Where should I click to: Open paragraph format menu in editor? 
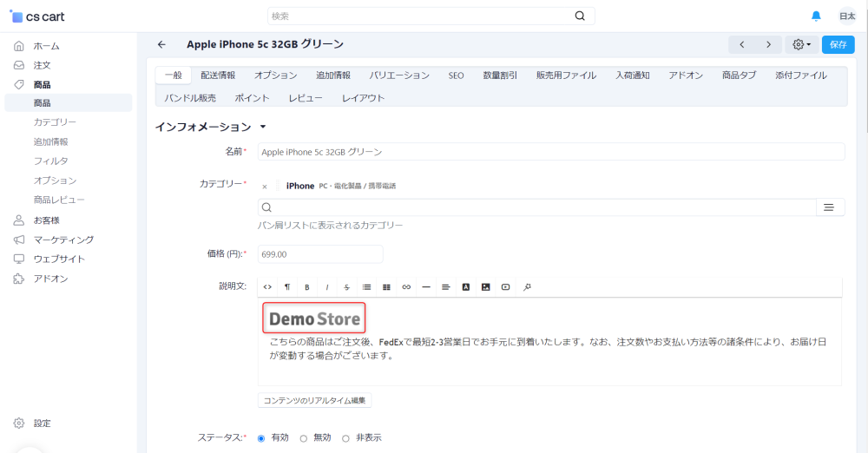(x=287, y=287)
